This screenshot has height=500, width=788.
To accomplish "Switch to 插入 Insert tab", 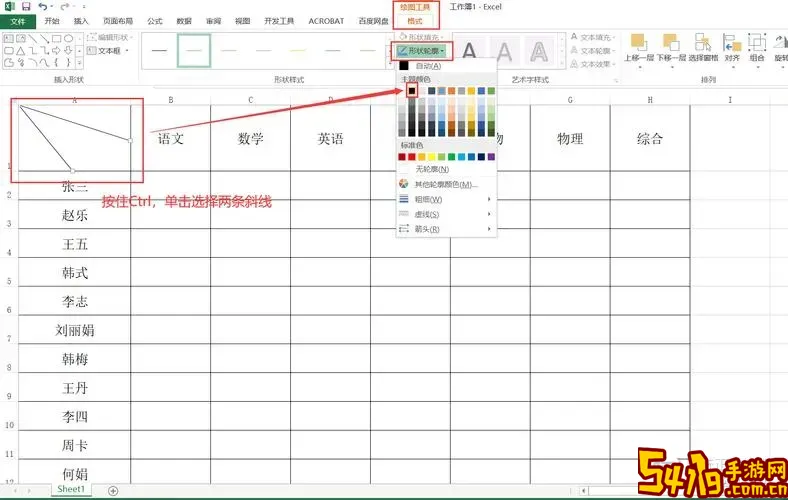I will [81, 21].
